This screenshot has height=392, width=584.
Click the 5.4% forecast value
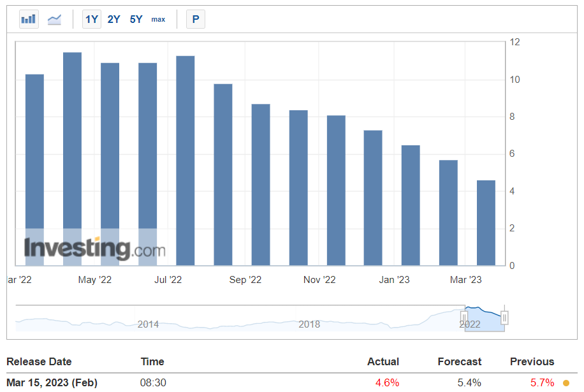click(469, 382)
